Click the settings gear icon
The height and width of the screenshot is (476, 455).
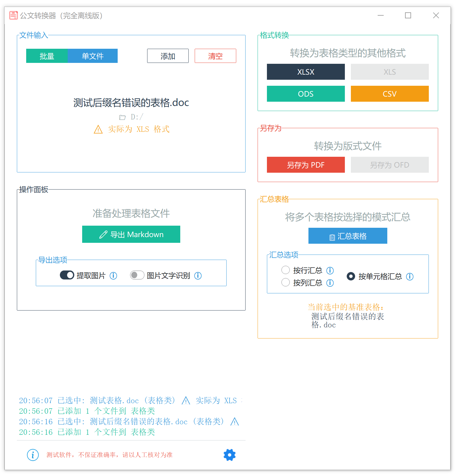click(x=229, y=455)
